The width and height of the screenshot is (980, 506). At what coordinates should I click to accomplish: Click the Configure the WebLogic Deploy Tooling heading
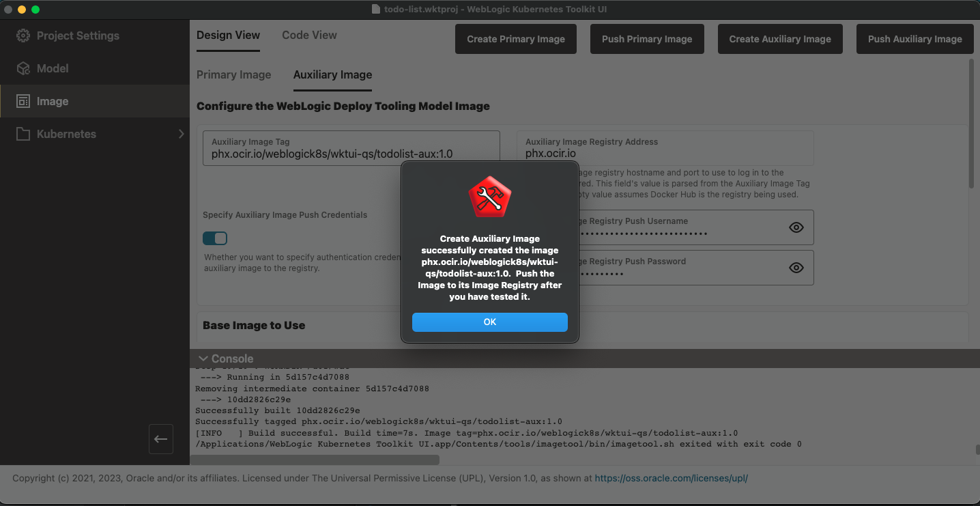(343, 106)
